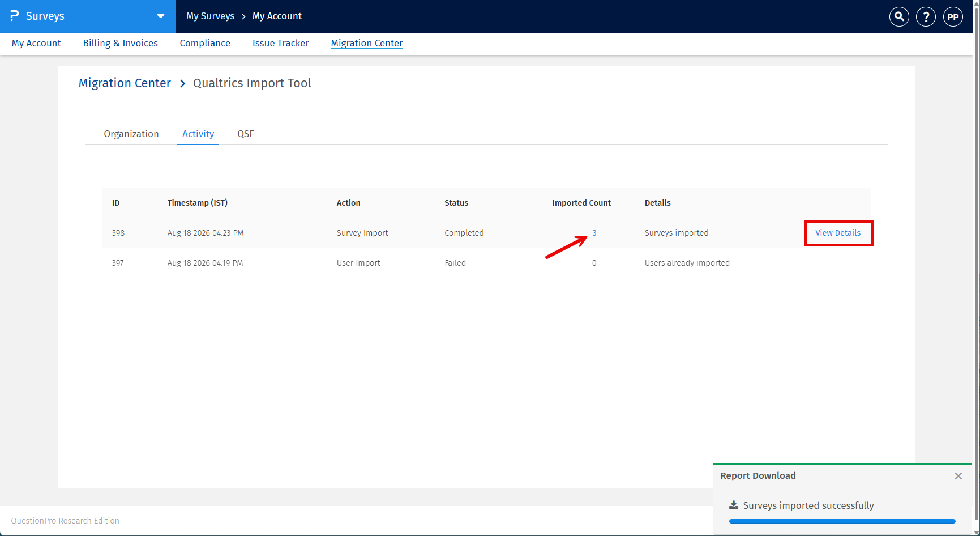The image size is (980, 536).
Task: Open the search magnifier icon
Action: 899,16
